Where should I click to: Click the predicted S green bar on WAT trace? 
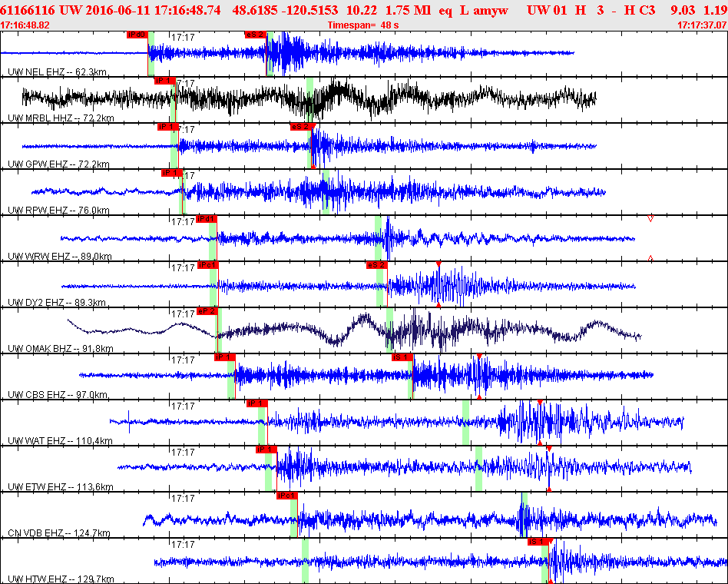point(465,423)
